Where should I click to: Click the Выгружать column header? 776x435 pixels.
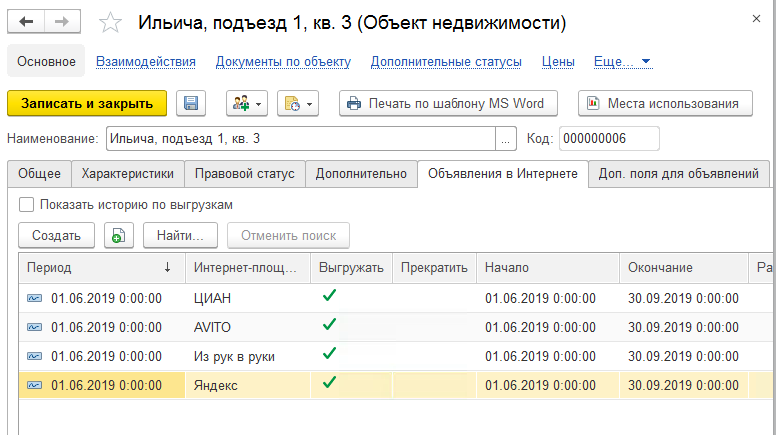pos(351,268)
